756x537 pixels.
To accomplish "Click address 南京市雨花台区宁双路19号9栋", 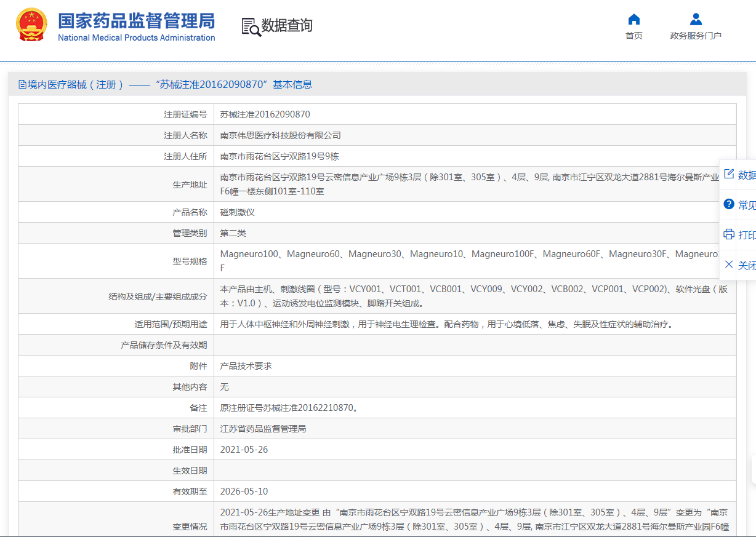I will [x=279, y=156].
